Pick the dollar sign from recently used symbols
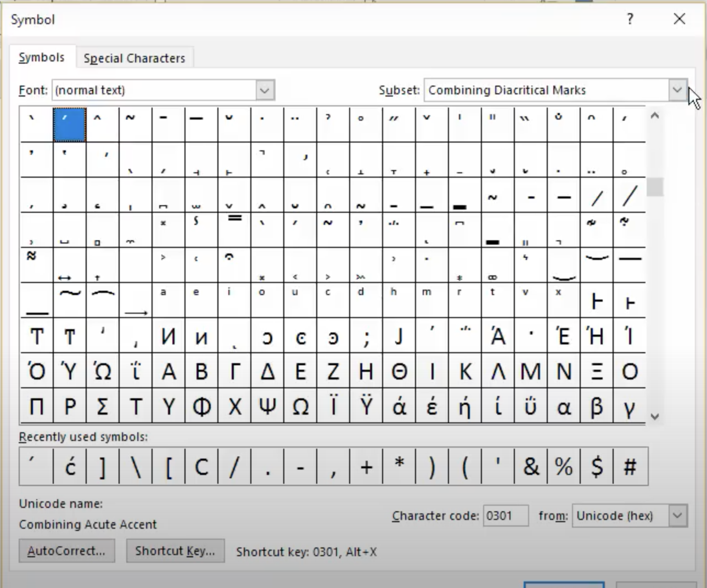This screenshot has height=588, width=707. pos(596,467)
